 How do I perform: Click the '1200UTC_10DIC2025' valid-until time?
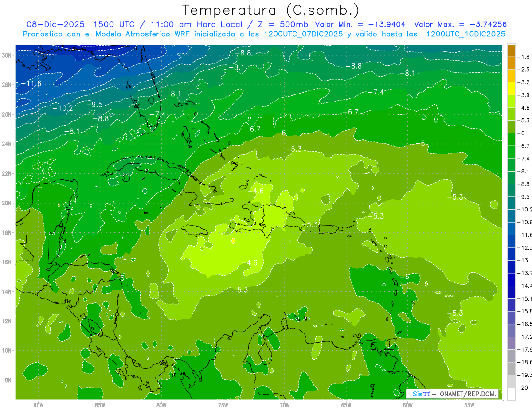coord(465,34)
